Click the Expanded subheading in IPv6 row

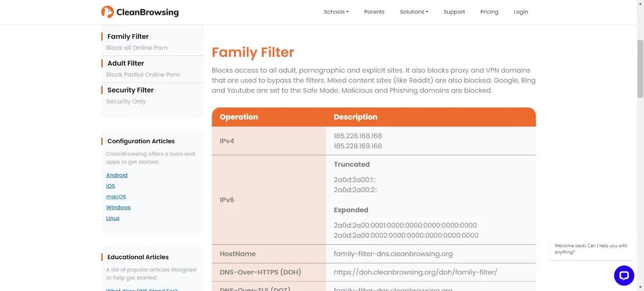click(351, 210)
